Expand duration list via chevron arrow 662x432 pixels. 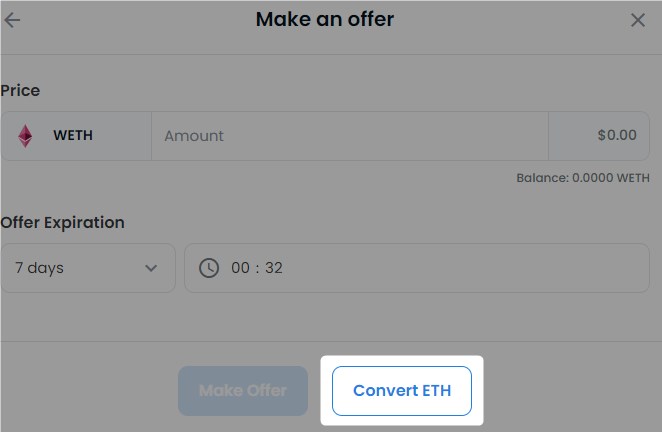[151, 268]
